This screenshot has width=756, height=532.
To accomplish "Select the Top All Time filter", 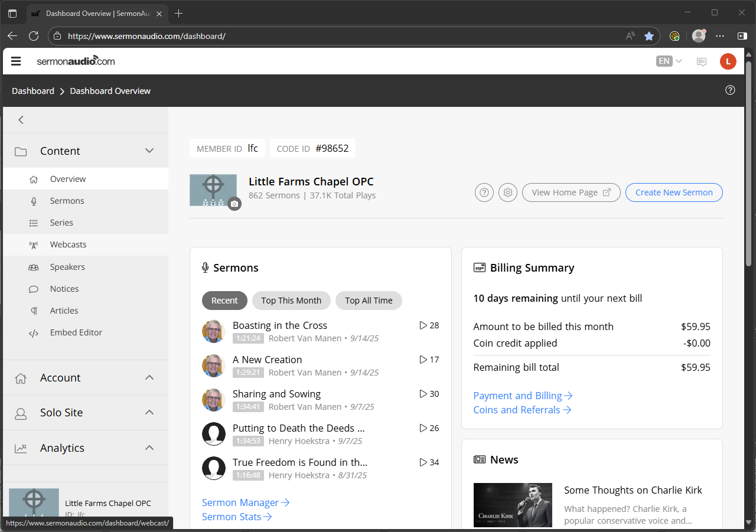I will (369, 301).
